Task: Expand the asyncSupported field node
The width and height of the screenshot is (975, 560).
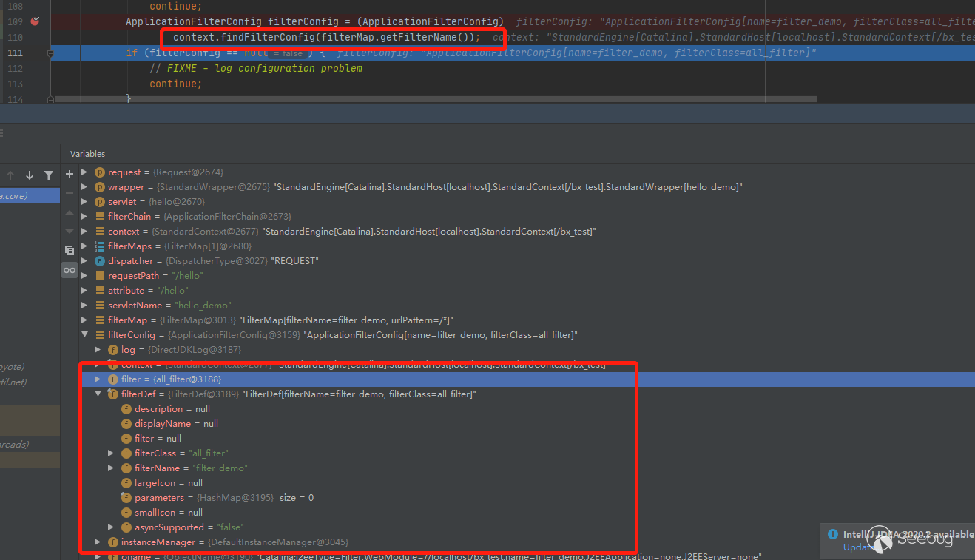Action: [112, 527]
